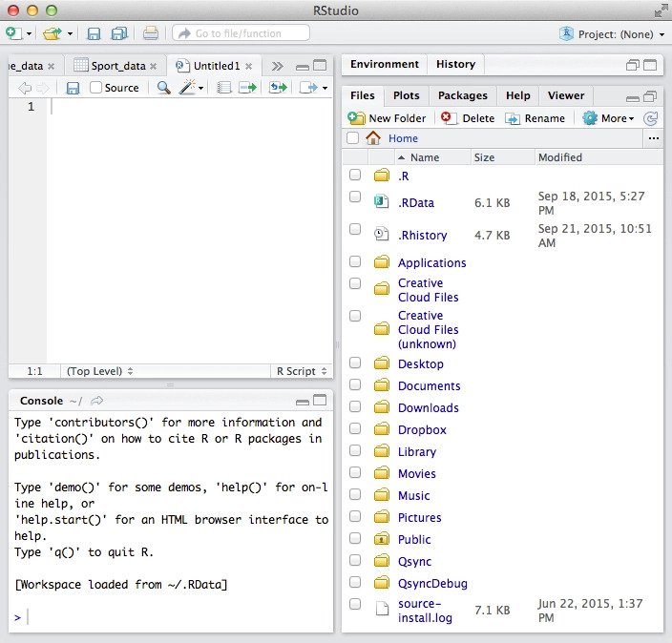The width and height of the screenshot is (672, 643).
Task: Select the Desktop folder checkbox
Action: point(355,363)
